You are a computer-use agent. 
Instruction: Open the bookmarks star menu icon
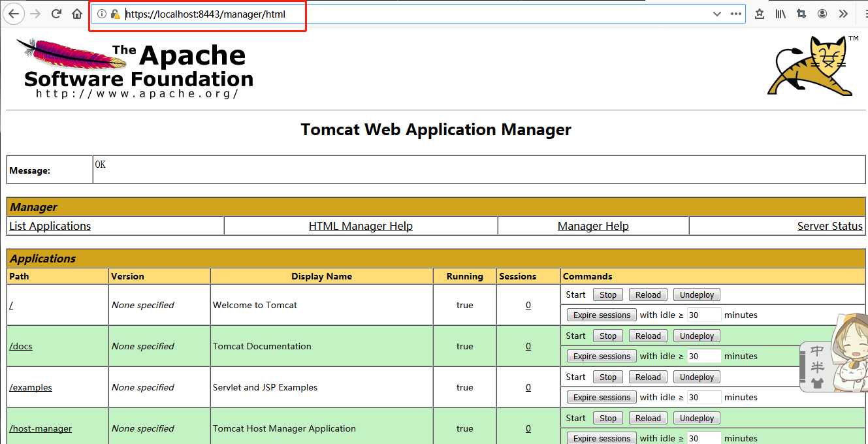pyautogui.click(x=760, y=14)
